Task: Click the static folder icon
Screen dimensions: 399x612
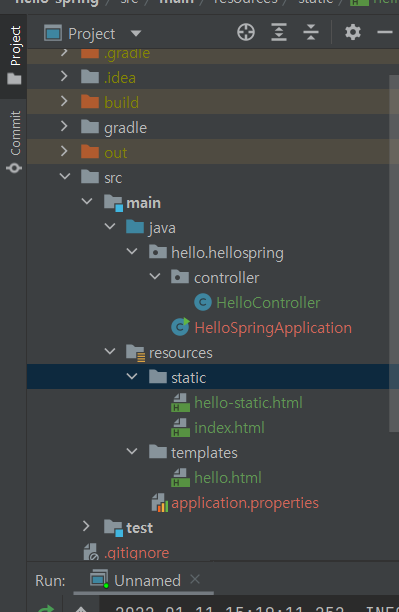Action: coord(158,377)
